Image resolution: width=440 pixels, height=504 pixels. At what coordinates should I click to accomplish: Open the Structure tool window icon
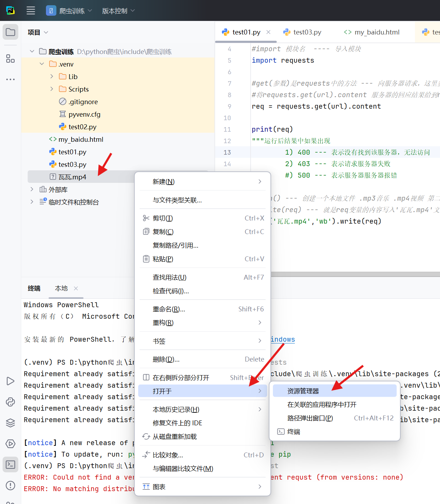point(10,59)
